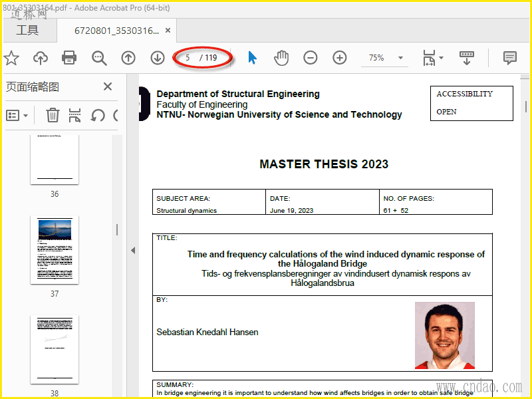
Task: Open the comment tool
Action: click(x=510, y=58)
